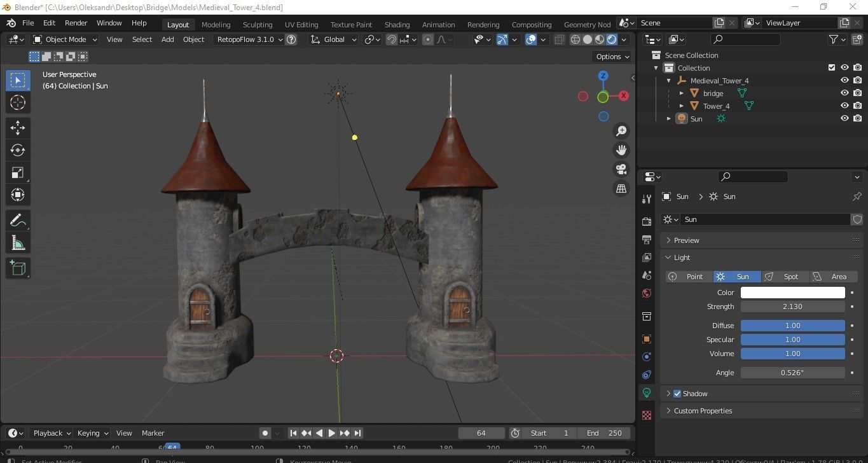
Task: Switch to the Shading workspace tab
Action: pyautogui.click(x=397, y=24)
